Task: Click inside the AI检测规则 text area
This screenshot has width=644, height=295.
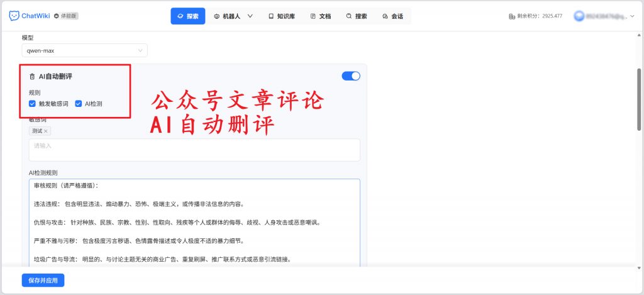Action: (194, 223)
